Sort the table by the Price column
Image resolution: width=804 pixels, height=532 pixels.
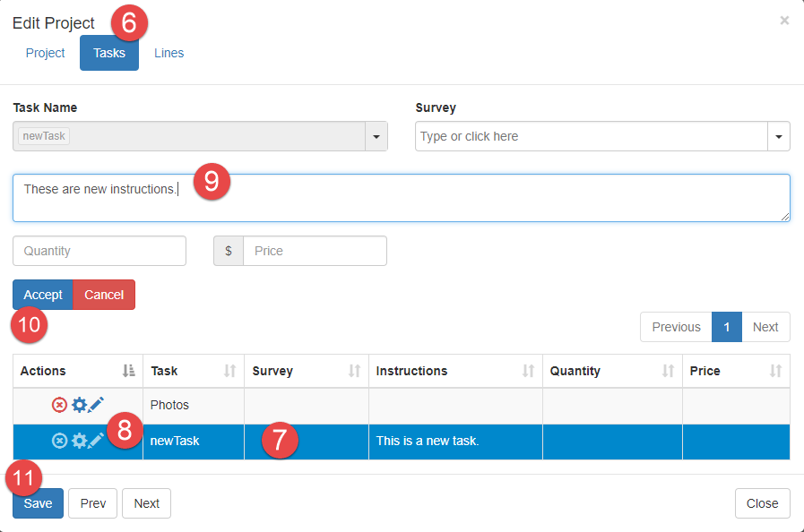click(x=735, y=371)
